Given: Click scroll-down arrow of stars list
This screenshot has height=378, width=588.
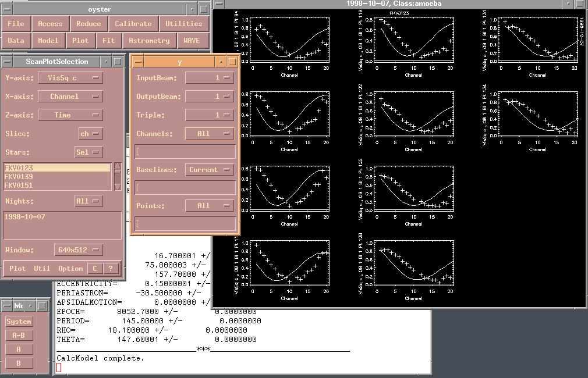Looking at the screenshot, I should (118, 187).
